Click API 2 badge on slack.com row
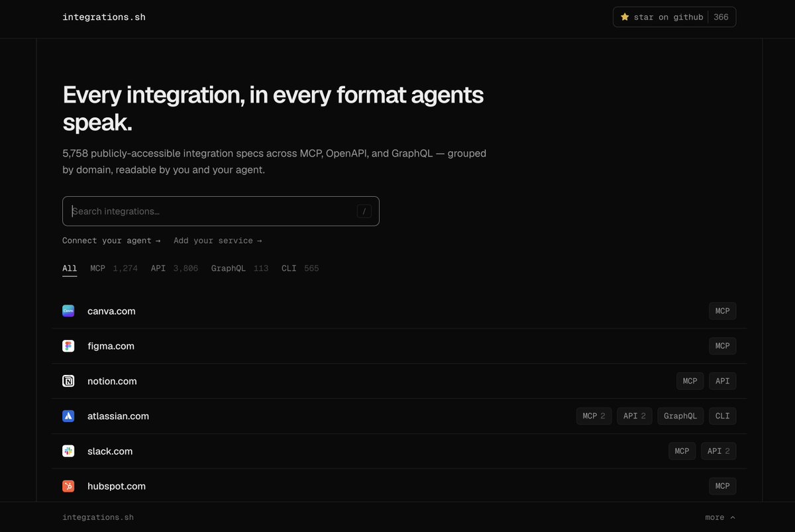Viewport: 795px width, 532px height. point(719,451)
